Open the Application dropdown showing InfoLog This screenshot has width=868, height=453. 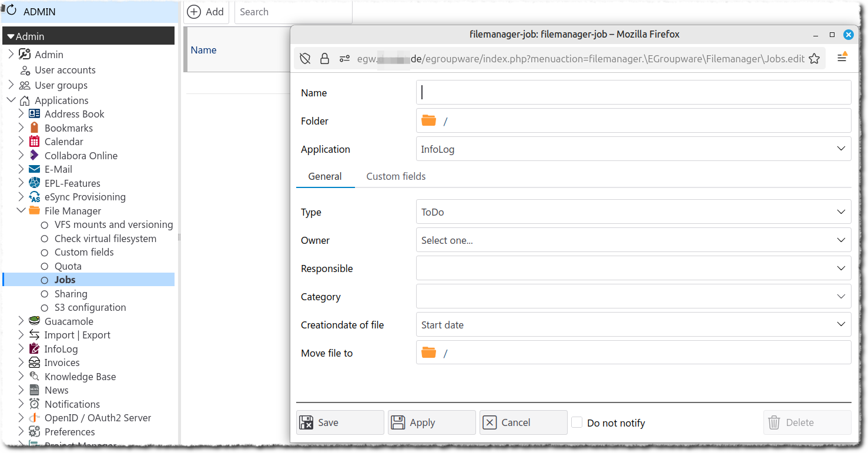[633, 149]
